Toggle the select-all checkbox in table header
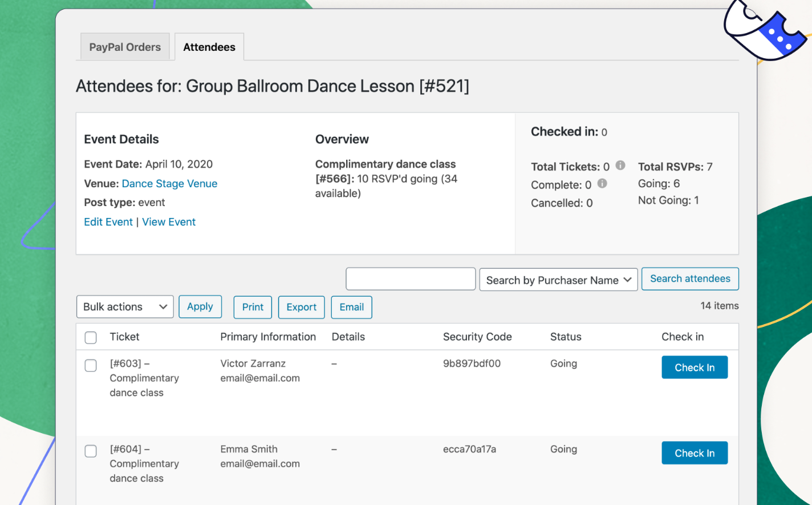The height and width of the screenshot is (505, 812). [x=91, y=337]
